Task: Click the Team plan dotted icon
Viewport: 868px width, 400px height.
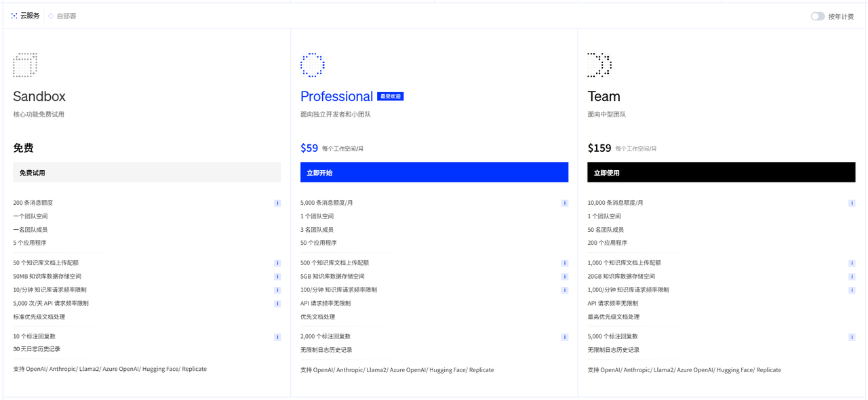Action: point(599,65)
